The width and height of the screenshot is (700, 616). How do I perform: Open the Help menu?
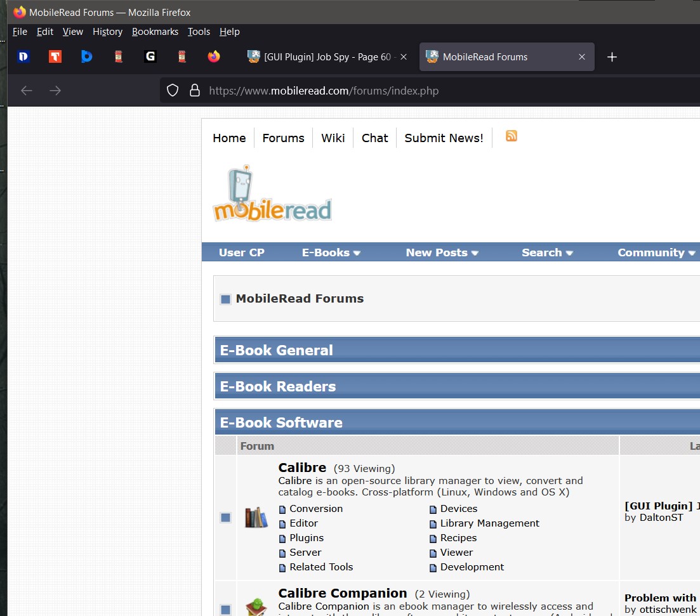[x=230, y=32]
